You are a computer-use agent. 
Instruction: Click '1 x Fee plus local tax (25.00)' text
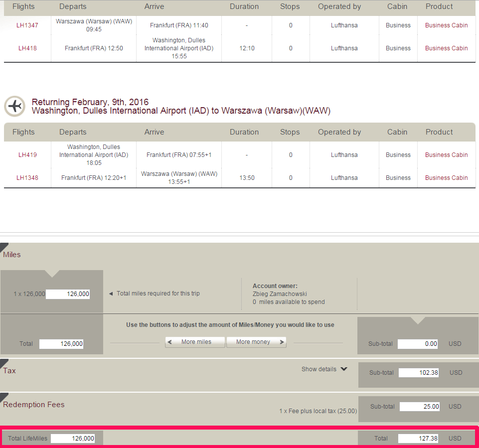pos(318,411)
